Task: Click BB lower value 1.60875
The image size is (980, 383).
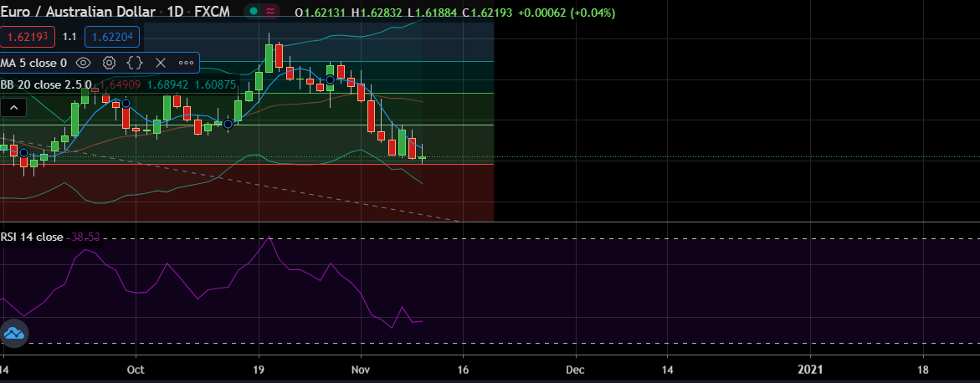Action: pyautogui.click(x=216, y=84)
